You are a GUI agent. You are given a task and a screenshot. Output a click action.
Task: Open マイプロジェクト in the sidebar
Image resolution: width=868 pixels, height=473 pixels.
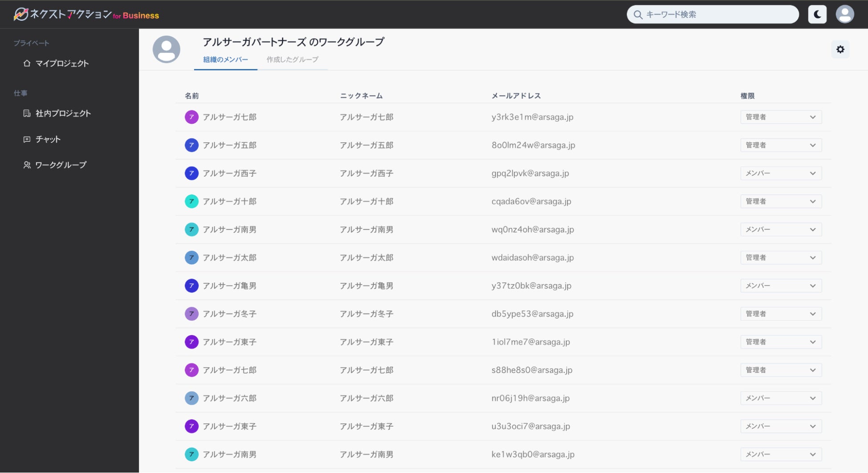click(62, 63)
